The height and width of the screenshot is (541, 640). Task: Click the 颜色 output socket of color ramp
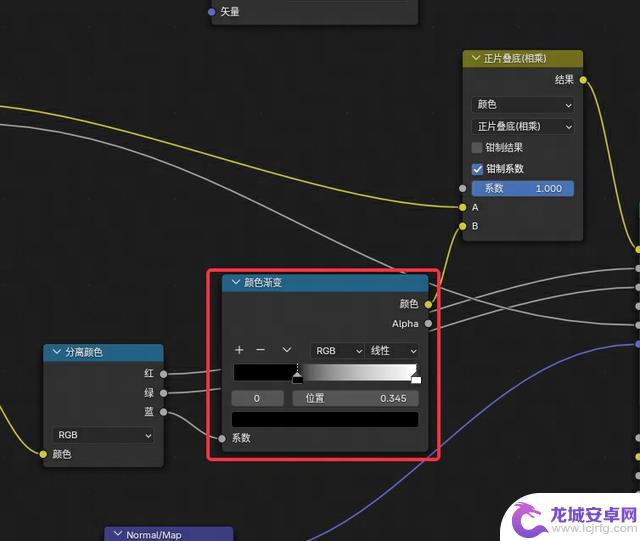click(428, 304)
